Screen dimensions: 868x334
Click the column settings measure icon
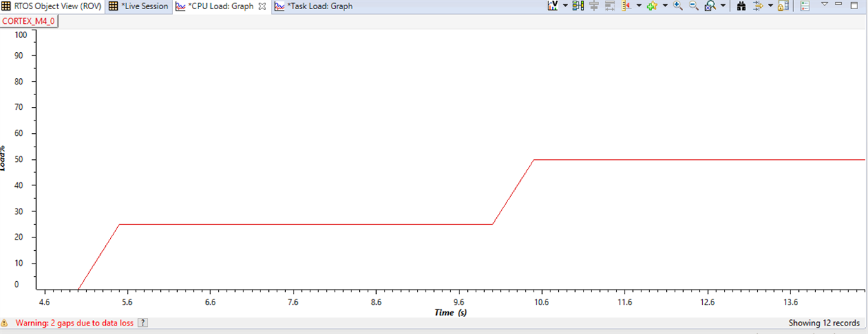[610, 6]
